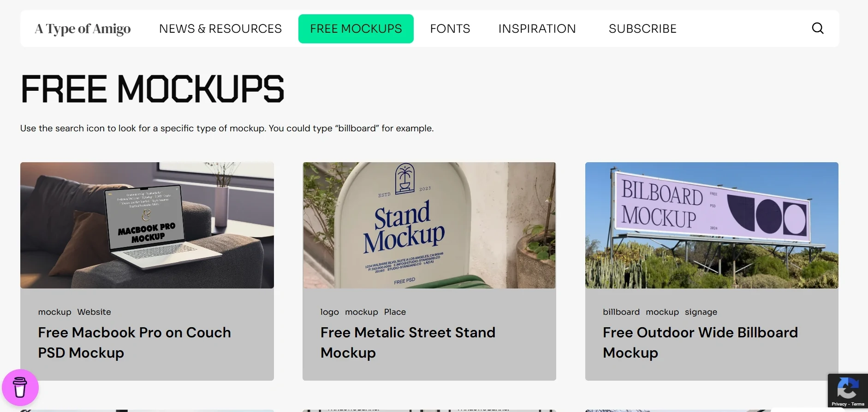Open the search icon
This screenshot has height=412, width=868.
coord(818,28)
